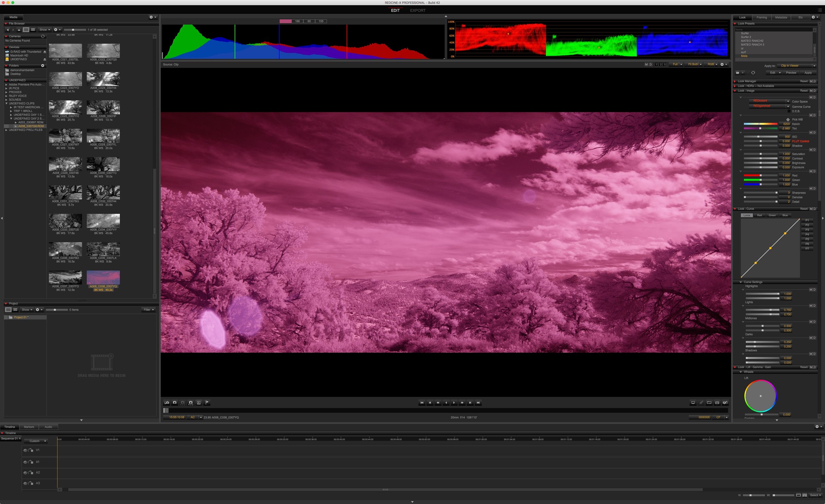The height and width of the screenshot is (504, 825).
Task: Select the Red curve channel button
Action: pos(759,215)
